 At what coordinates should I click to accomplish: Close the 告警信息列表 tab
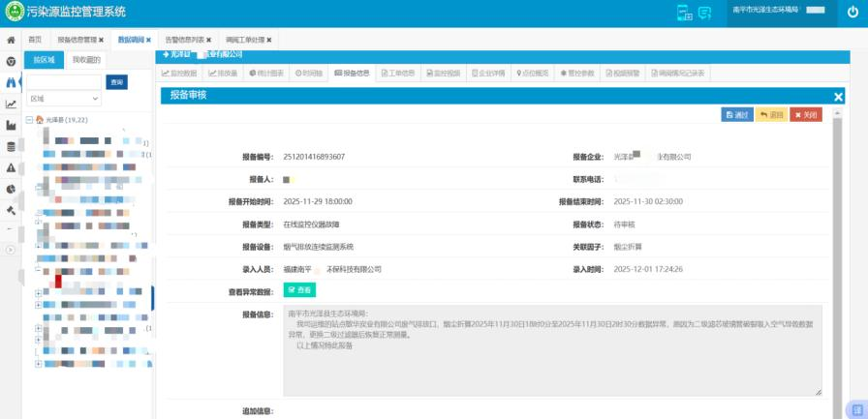pyautogui.click(x=208, y=41)
